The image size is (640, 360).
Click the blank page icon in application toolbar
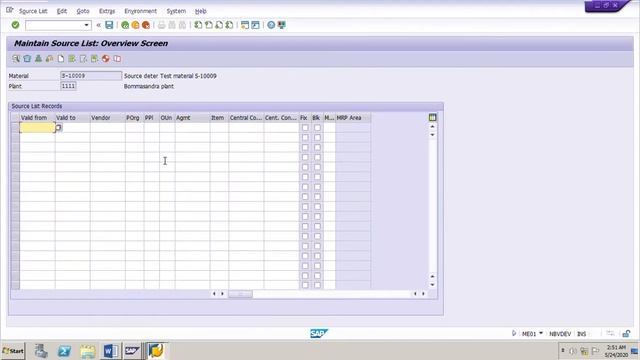(61, 59)
